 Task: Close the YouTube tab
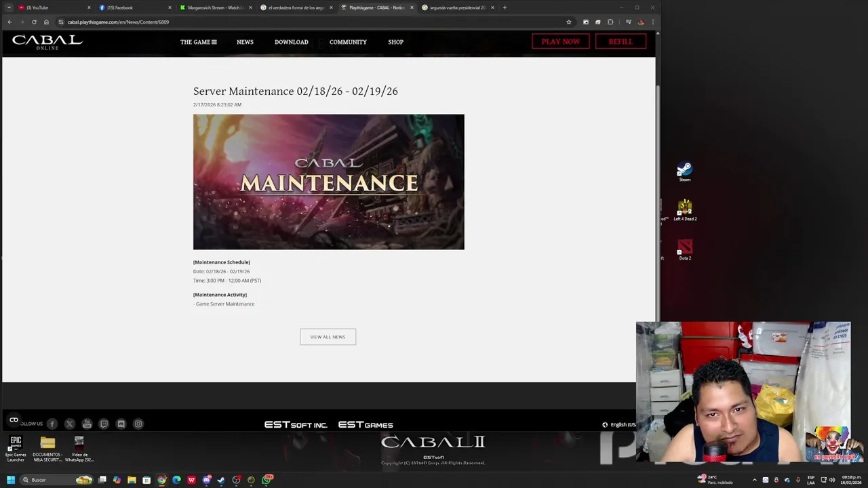pyautogui.click(x=89, y=7)
